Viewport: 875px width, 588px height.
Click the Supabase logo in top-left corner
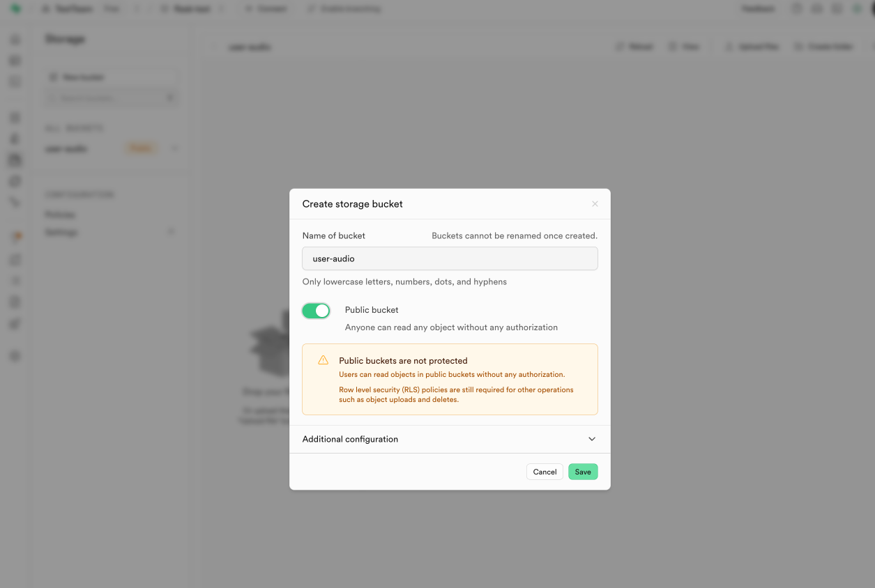[x=15, y=9]
